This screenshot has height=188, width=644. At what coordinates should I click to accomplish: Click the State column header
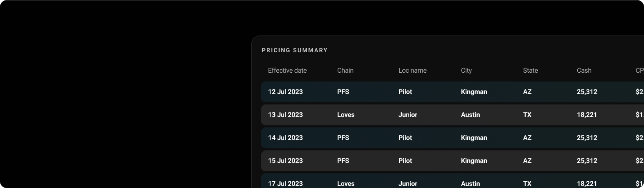click(x=530, y=71)
